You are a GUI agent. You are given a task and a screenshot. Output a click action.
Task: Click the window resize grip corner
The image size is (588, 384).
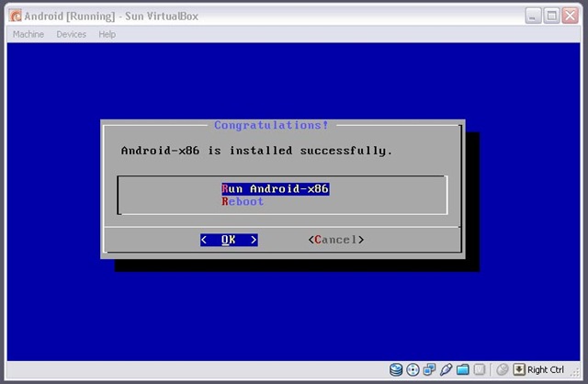point(575,372)
